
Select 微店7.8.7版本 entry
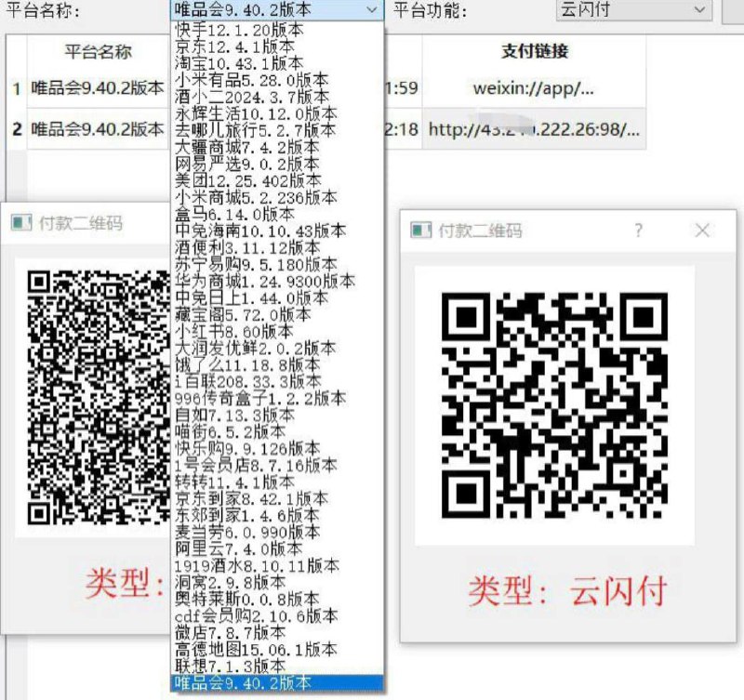tap(276, 632)
